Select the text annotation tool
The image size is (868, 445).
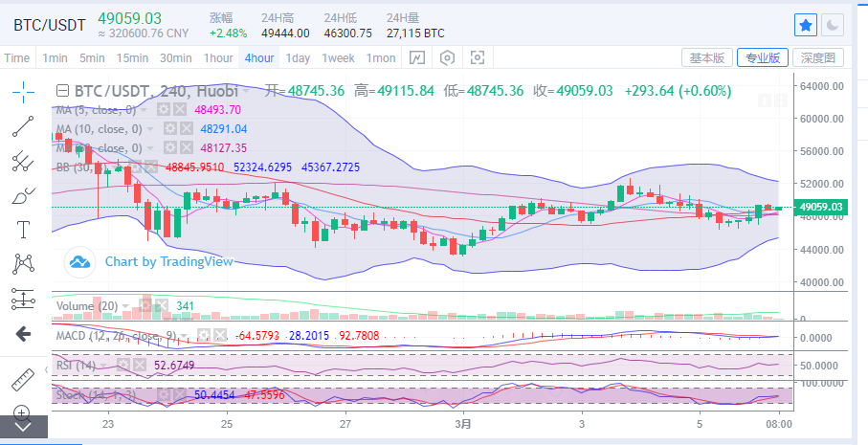click(x=23, y=230)
